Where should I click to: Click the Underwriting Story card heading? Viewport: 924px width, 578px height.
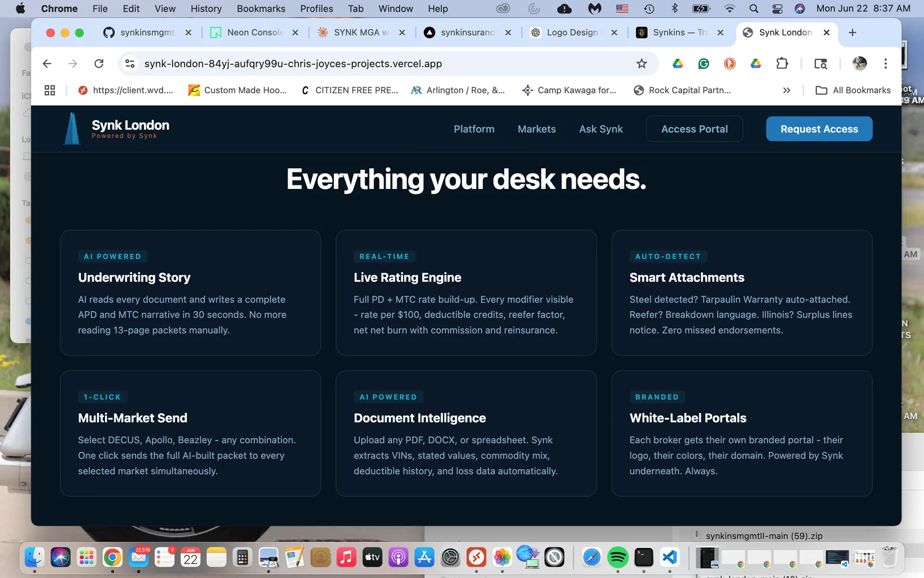(134, 277)
